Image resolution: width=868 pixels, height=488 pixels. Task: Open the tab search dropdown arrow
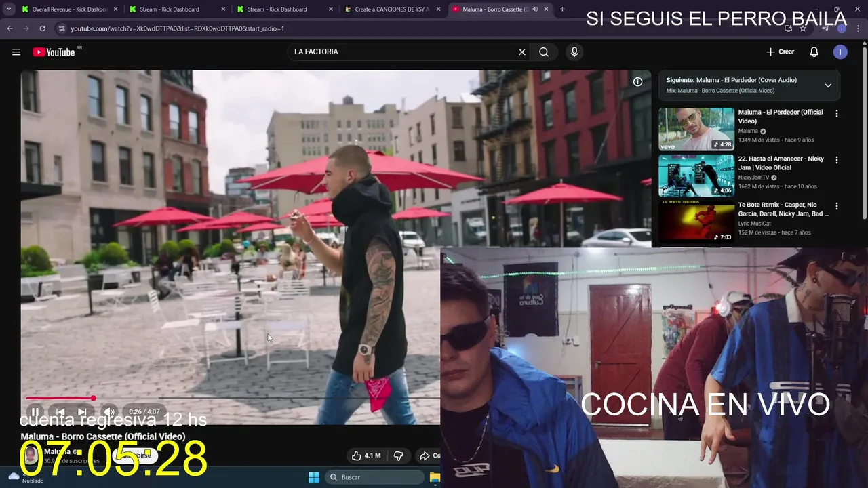click(x=9, y=9)
